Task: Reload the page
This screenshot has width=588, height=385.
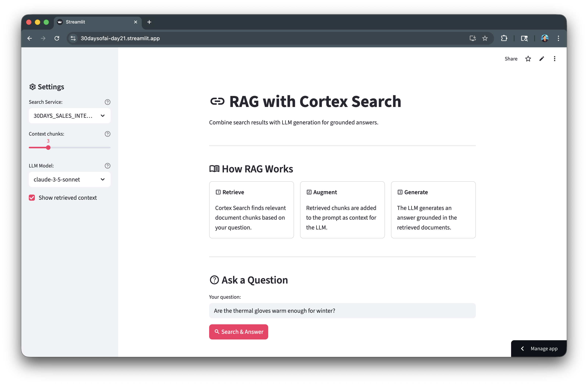Action: 57,38
